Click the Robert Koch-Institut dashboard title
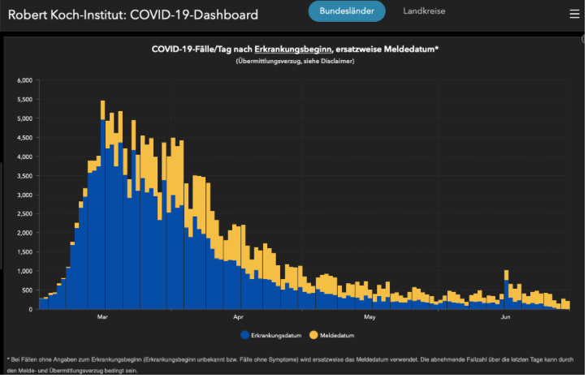This screenshot has height=378, width=588. point(133,15)
